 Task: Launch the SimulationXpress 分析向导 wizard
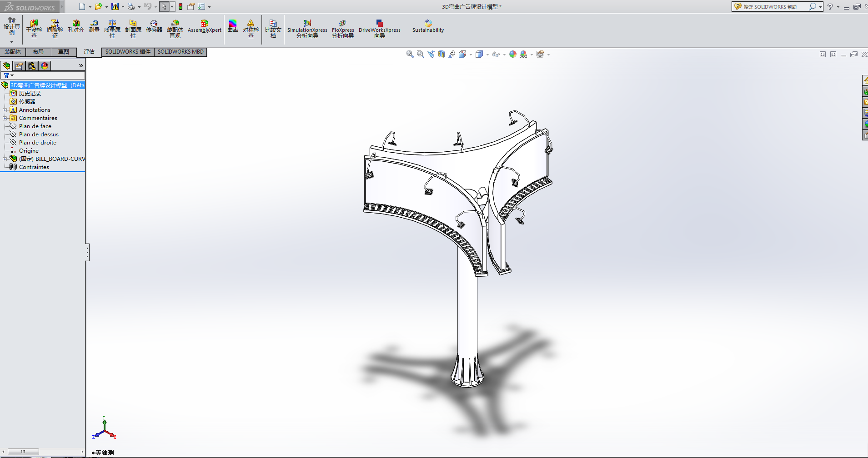pos(307,28)
